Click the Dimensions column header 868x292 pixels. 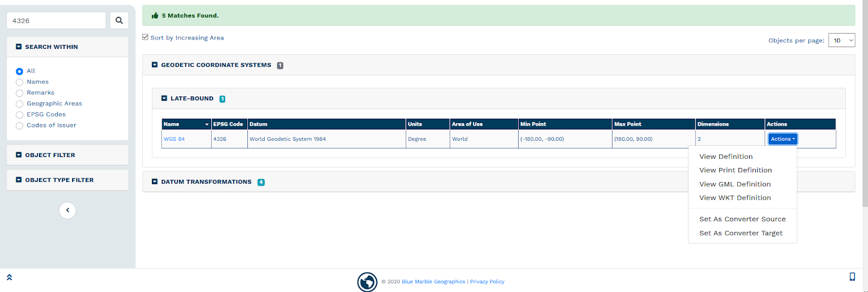coord(730,124)
